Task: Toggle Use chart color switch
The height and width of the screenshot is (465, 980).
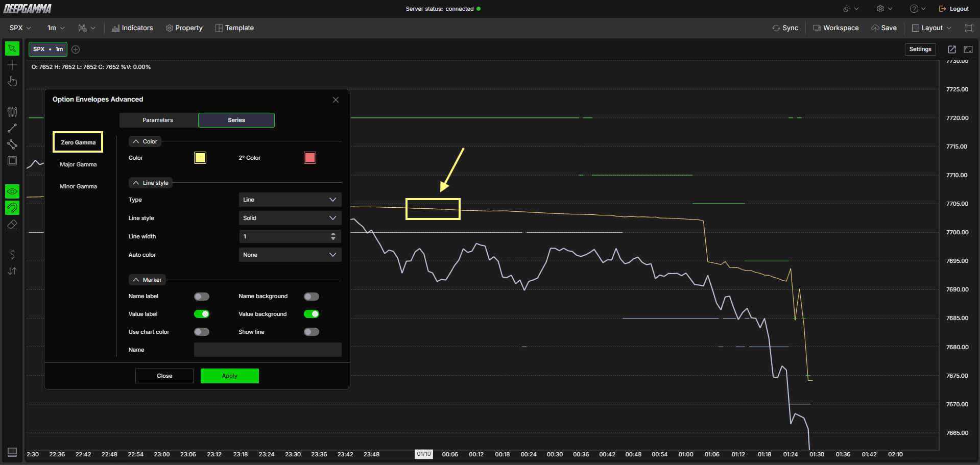Action: click(202, 332)
